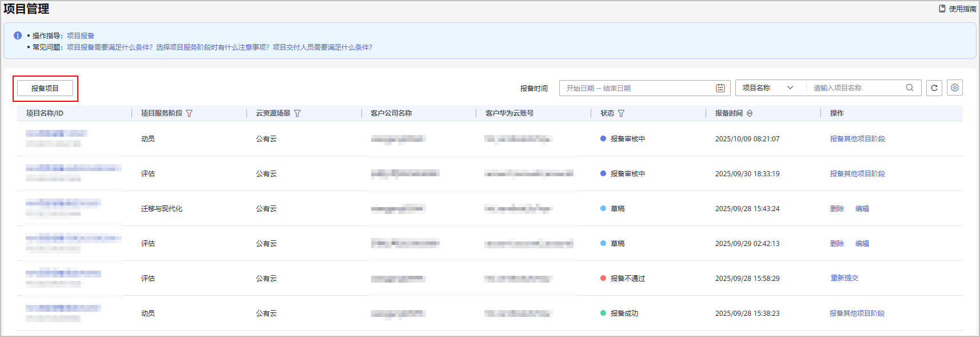Click 报备其他项目阶段 on the 报备成功 row
The width and height of the screenshot is (980, 337).
click(856, 314)
